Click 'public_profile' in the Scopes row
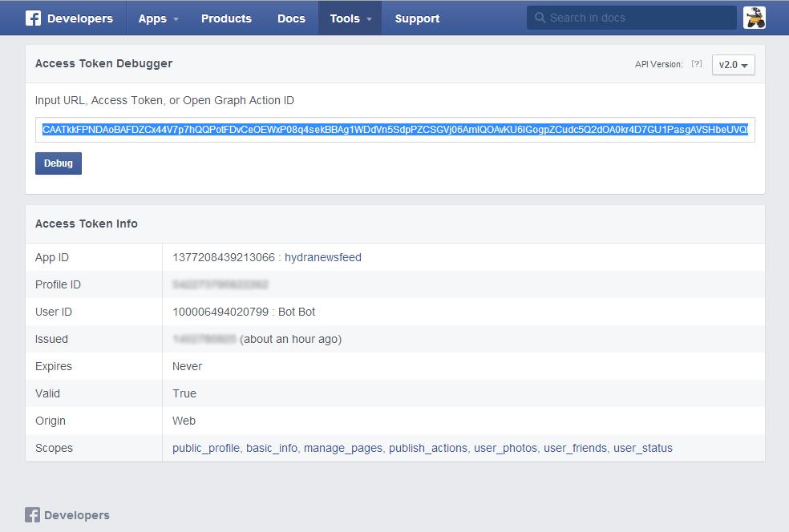 tap(206, 448)
